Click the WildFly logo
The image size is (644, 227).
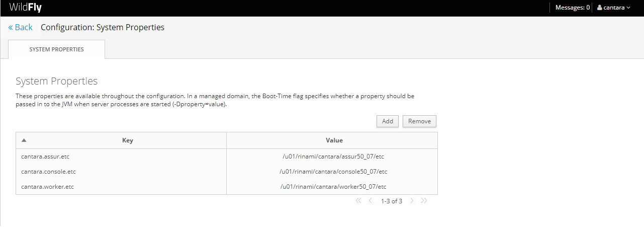click(x=25, y=8)
